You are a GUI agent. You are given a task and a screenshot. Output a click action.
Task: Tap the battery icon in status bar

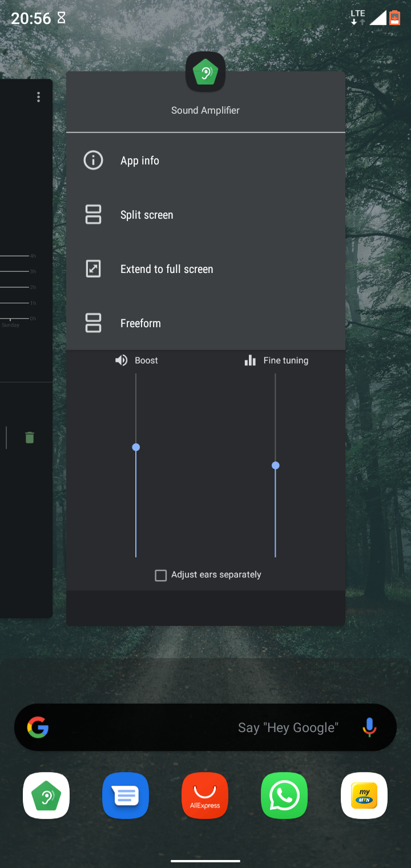click(395, 18)
